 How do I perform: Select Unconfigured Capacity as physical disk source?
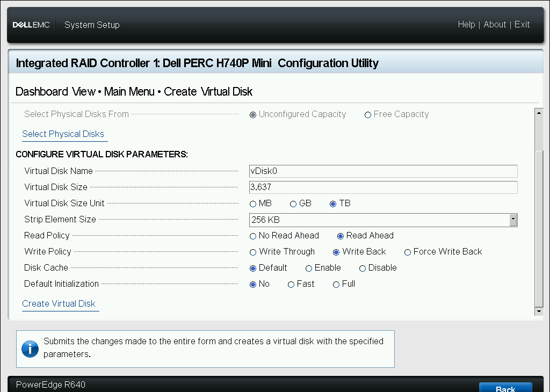[253, 114]
